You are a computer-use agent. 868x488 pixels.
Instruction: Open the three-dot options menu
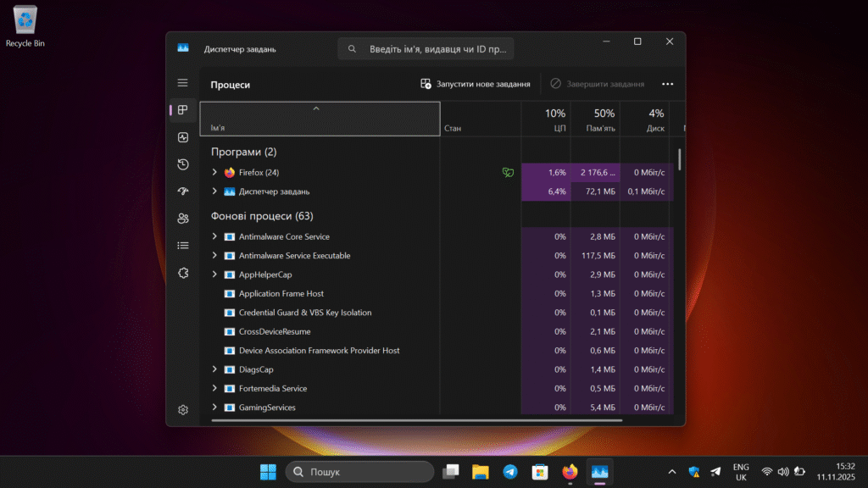pos(667,84)
